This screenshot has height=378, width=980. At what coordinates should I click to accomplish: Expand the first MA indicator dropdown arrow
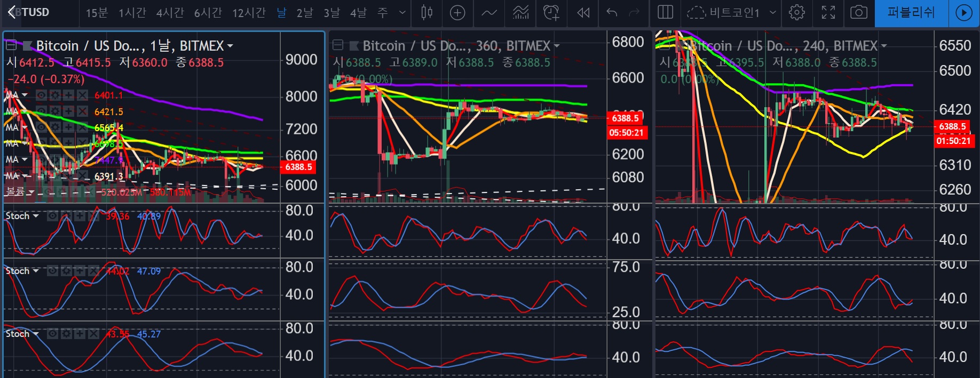pos(25,95)
